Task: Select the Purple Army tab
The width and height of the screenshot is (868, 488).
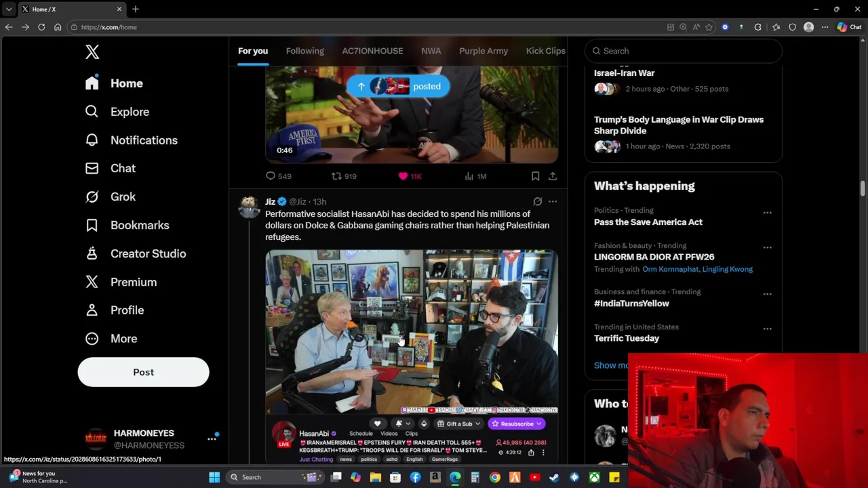Action: coord(484,51)
